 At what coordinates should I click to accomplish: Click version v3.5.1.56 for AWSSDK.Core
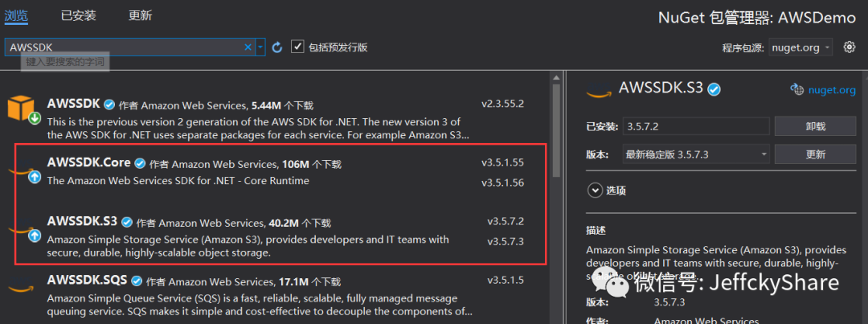(x=502, y=183)
